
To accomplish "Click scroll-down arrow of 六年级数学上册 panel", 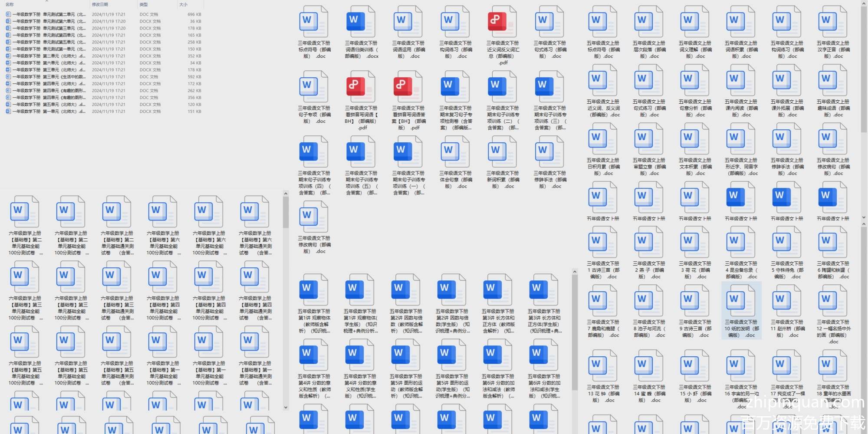I will coord(286,408).
